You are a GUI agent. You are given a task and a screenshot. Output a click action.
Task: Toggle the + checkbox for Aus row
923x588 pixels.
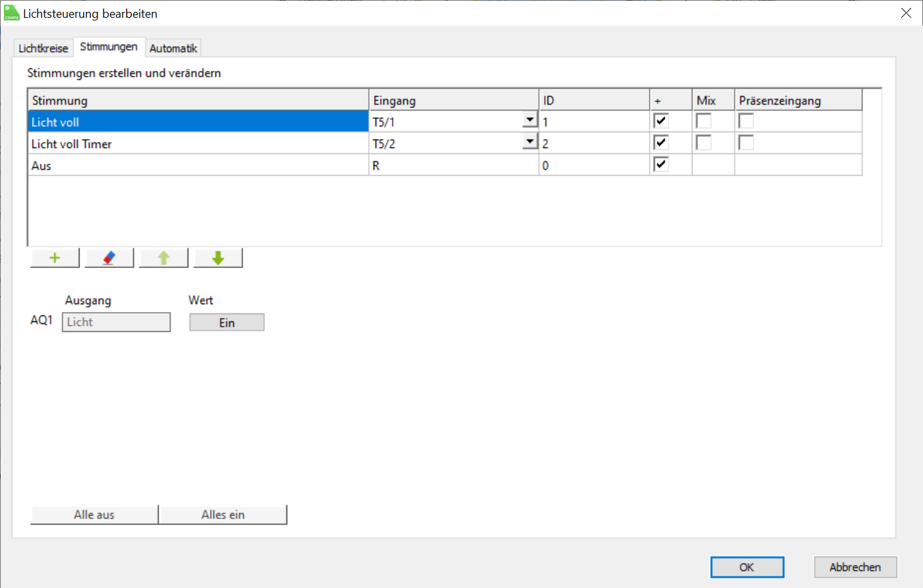coord(661,165)
